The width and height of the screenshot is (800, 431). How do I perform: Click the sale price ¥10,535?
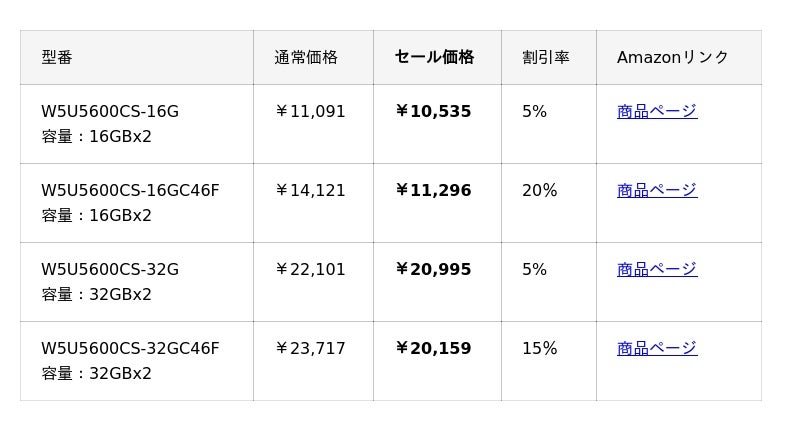pyautogui.click(x=433, y=111)
